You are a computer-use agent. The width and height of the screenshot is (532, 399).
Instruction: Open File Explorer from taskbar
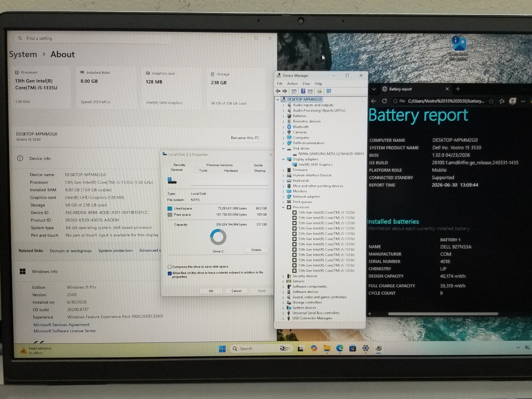point(327,348)
